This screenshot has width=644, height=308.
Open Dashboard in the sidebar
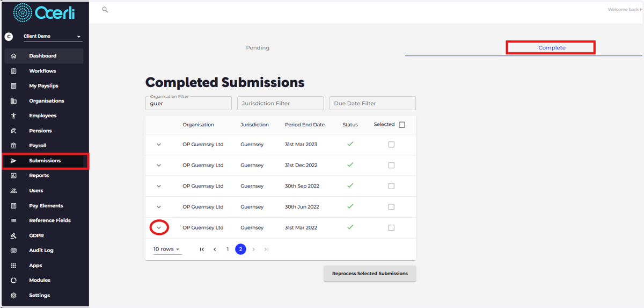44,56
